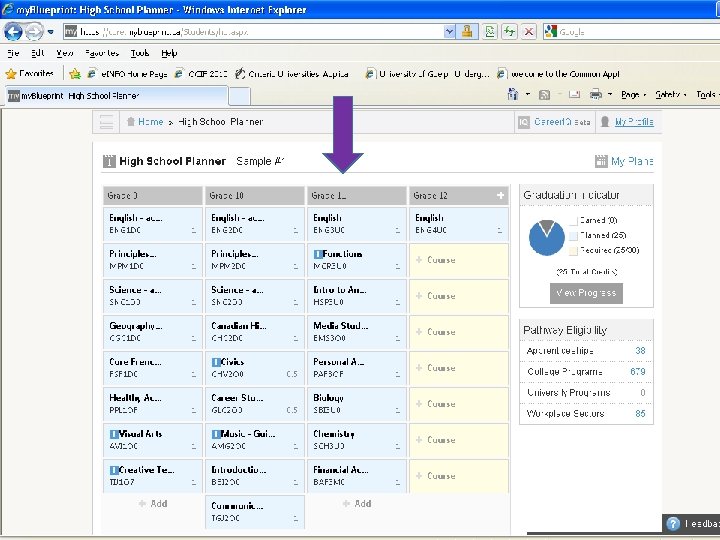Click the security lock icon in address bar
720x540 pixels.
pos(467,32)
